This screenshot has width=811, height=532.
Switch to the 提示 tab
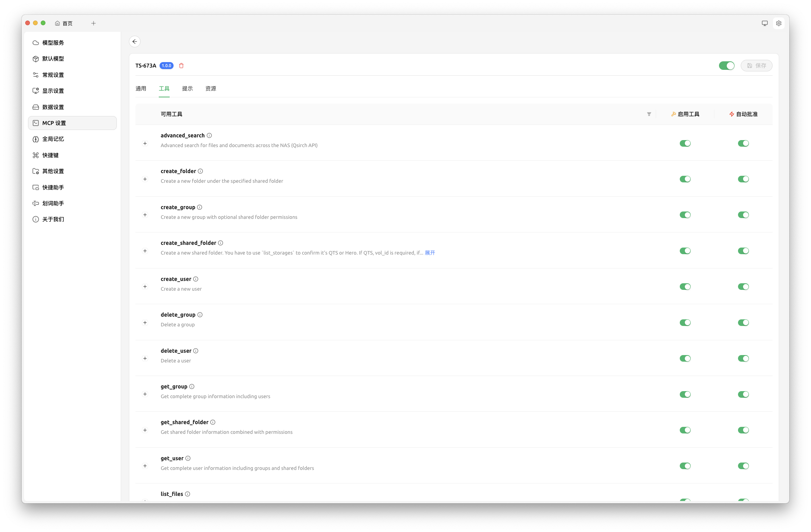(x=187, y=88)
